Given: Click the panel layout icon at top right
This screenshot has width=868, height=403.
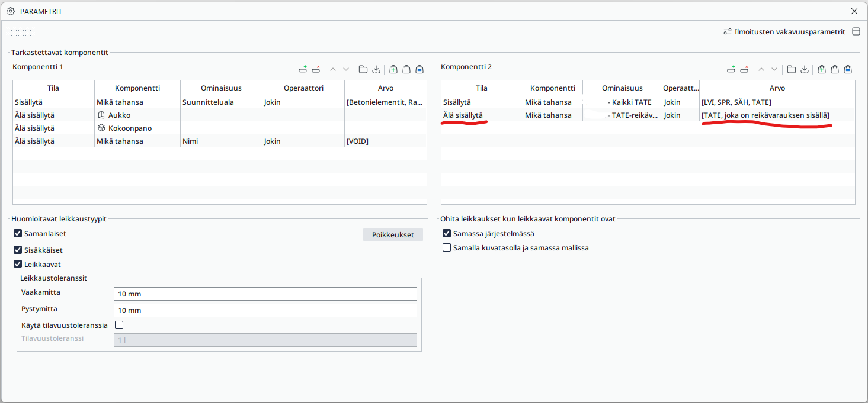Looking at the screenshot, I should point(856,31).
